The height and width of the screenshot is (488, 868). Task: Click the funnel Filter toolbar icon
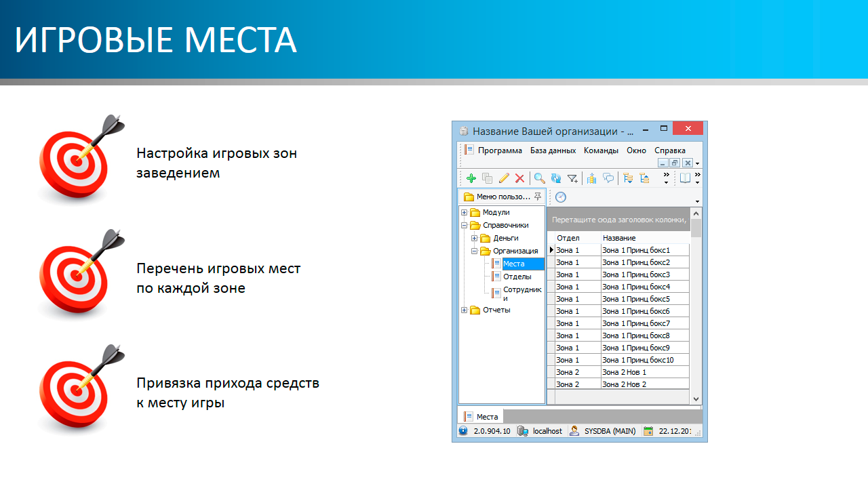click(573, 178)
